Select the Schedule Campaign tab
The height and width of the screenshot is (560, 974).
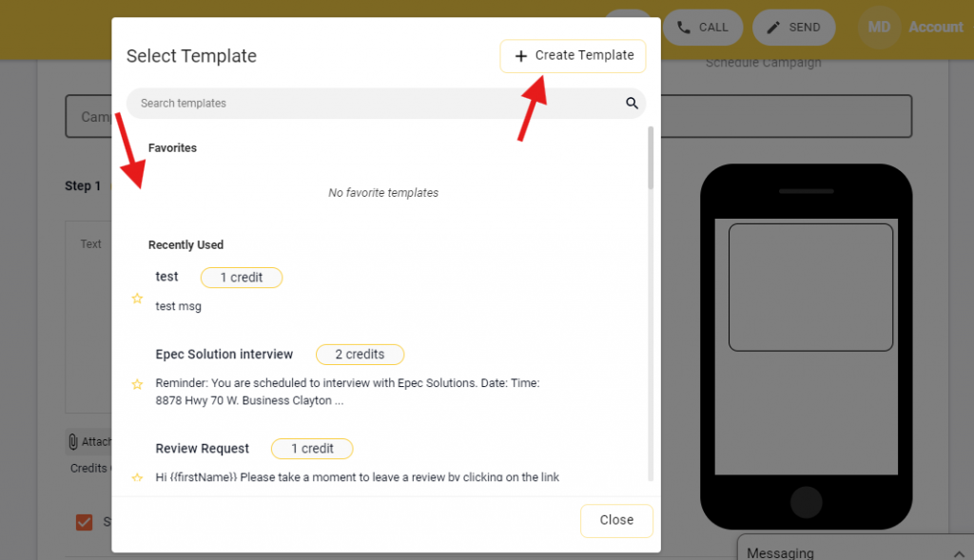[x=763, y=62]
